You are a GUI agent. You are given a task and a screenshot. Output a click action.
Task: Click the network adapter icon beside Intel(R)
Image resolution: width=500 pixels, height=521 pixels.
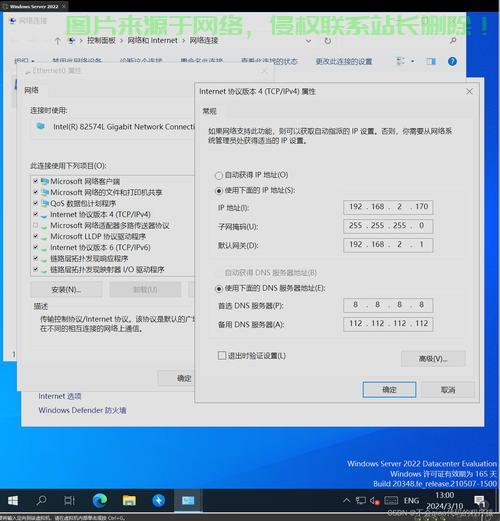[x=41, y=126]
